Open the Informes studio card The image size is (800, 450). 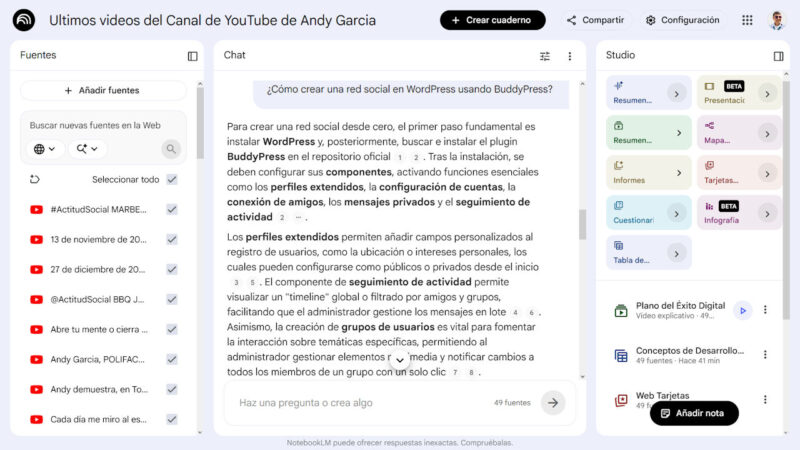click(648, 172)
